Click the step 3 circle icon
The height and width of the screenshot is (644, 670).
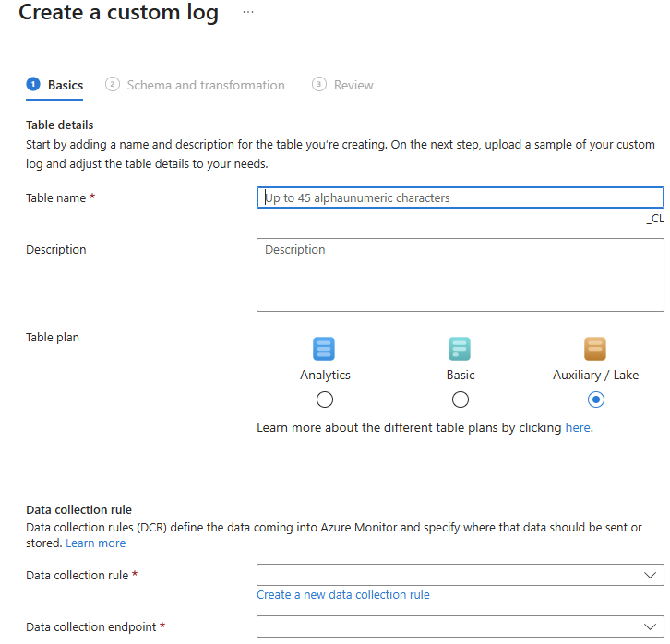coord(319,85)
